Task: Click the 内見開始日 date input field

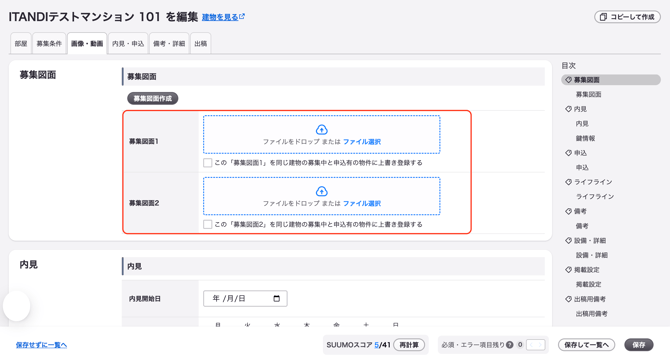Action: [x=245, y=299]
